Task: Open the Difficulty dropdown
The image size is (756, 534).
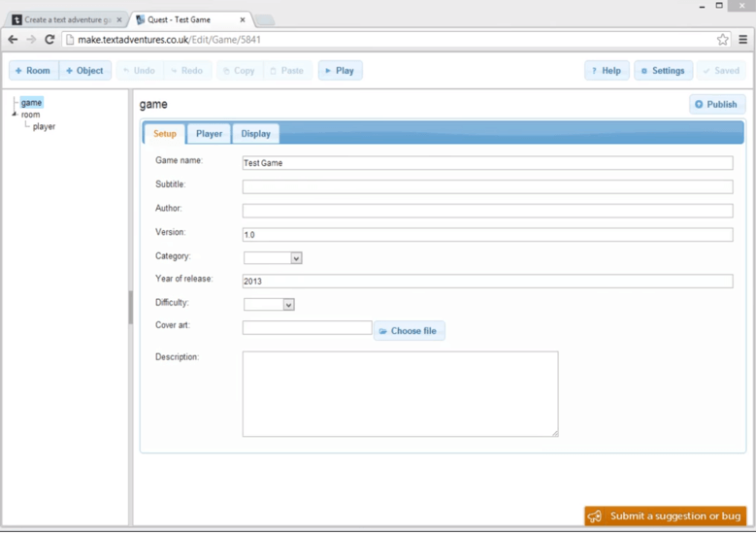Action: 269,305
